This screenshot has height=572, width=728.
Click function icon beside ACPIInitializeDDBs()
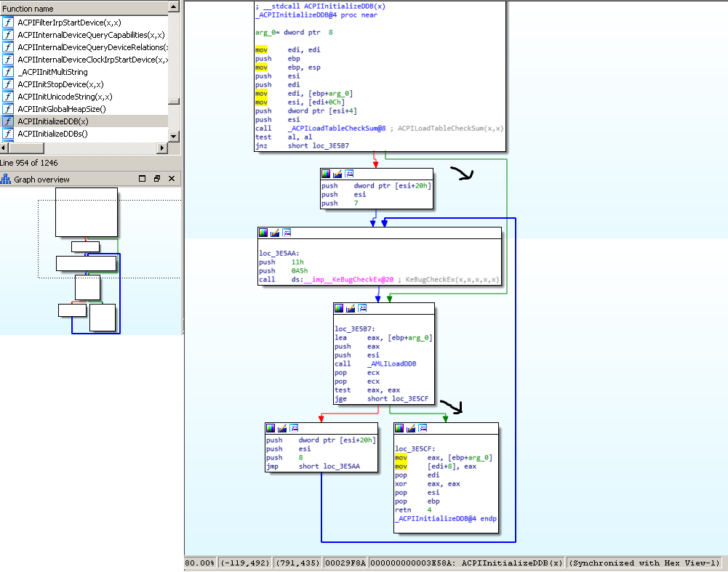click(8, 134)
